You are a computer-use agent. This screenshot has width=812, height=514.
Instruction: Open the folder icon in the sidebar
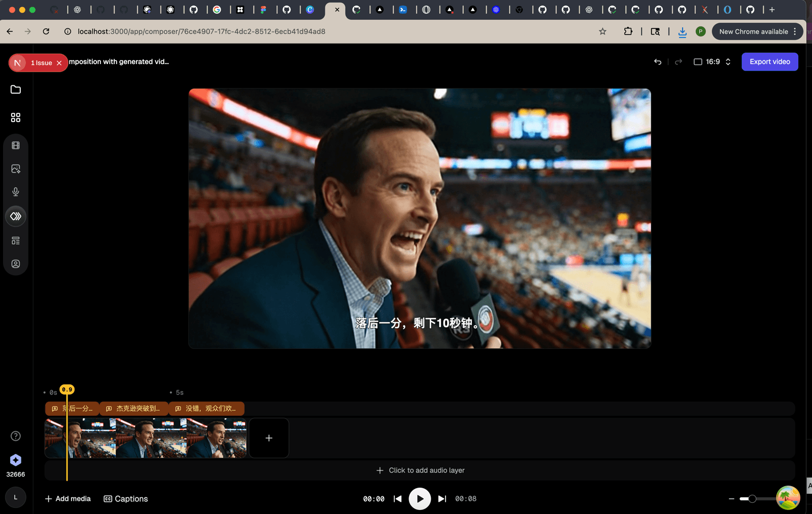pyautogui.click(x=16, y=89)
